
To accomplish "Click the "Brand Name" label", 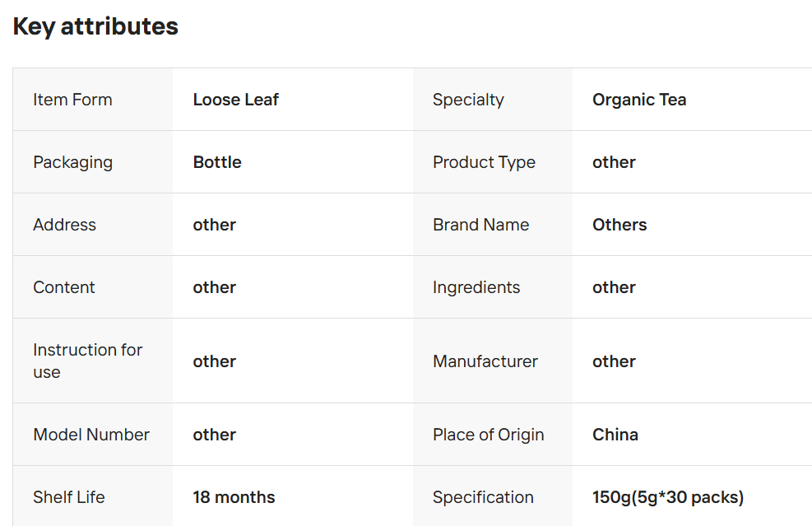I will click(x=481, y=225).
